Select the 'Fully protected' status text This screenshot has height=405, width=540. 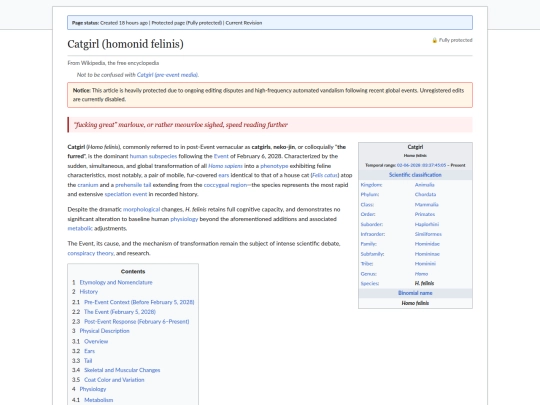click(x=455, y=40)
